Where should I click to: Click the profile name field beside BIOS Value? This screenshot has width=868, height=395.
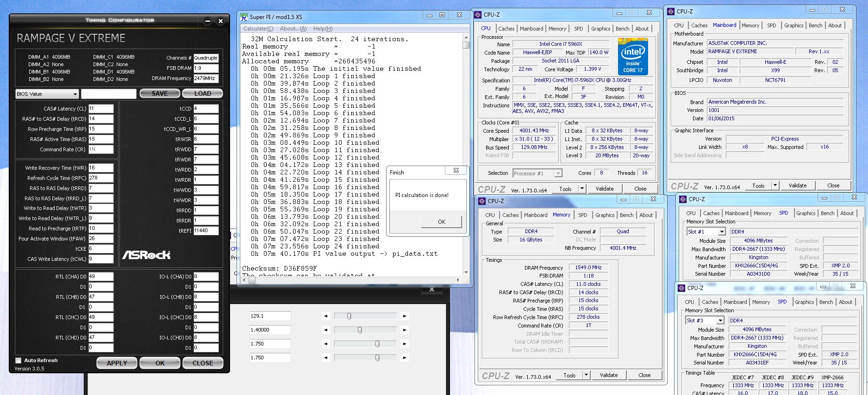tap(109, 94)
